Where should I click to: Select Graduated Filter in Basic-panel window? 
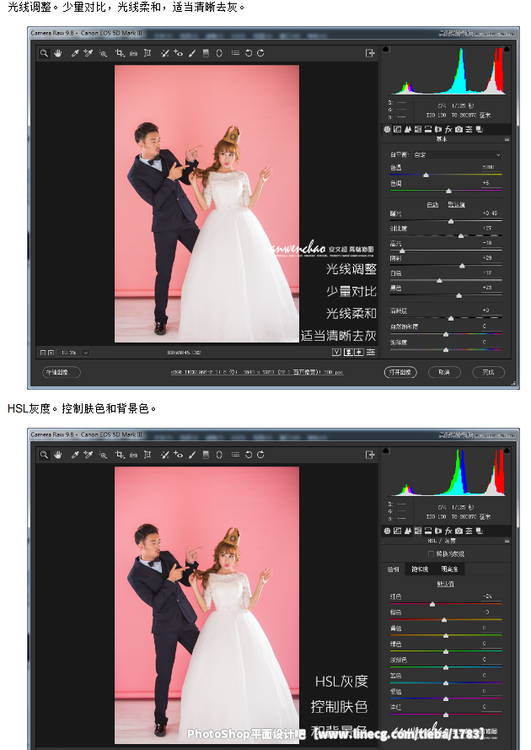[206, 53]
